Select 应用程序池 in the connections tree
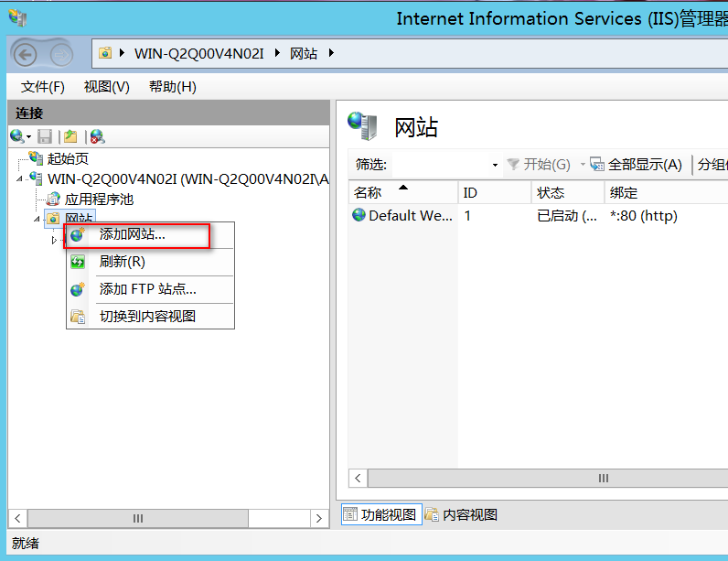Screen dimensions: 728x561 [99, 200]
